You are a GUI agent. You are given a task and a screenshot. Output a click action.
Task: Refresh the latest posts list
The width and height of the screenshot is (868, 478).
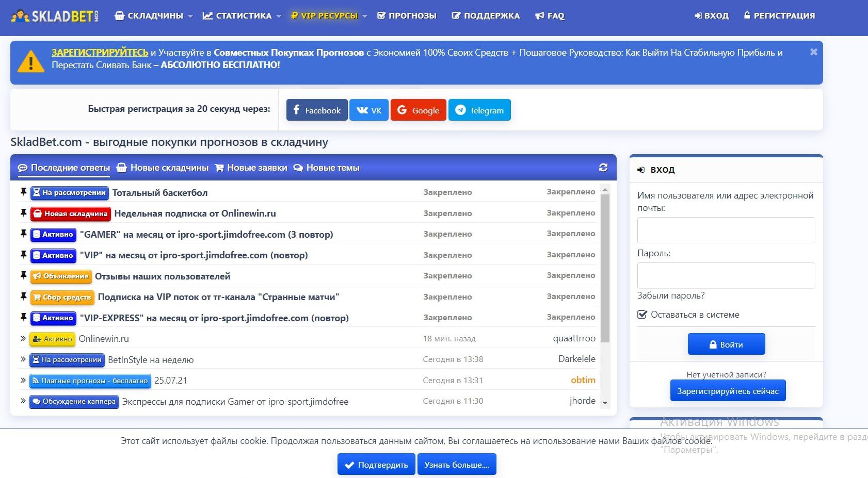603,168
